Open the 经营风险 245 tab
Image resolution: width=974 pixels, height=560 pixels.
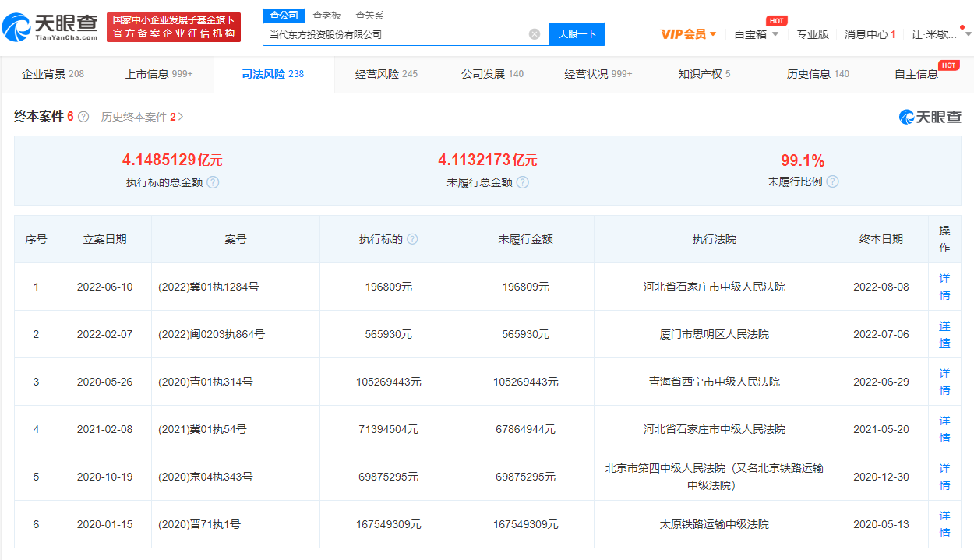click(386, 74)
